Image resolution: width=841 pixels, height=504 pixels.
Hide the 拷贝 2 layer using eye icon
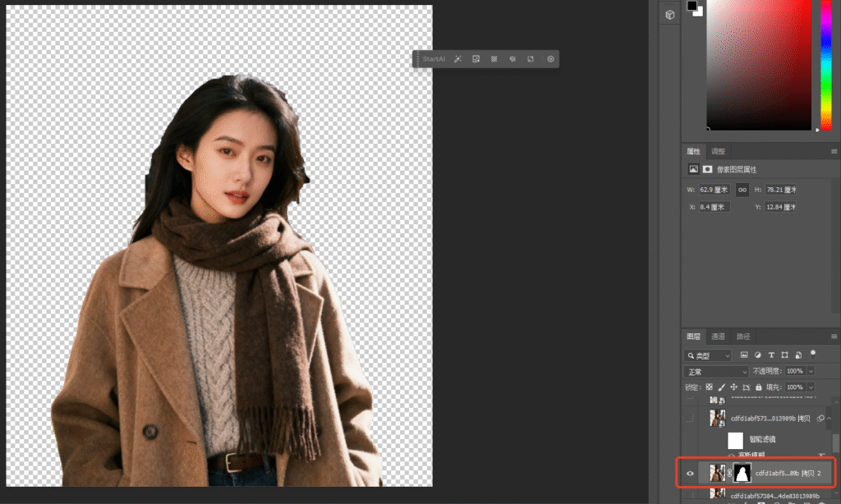[x=690, y=474]
